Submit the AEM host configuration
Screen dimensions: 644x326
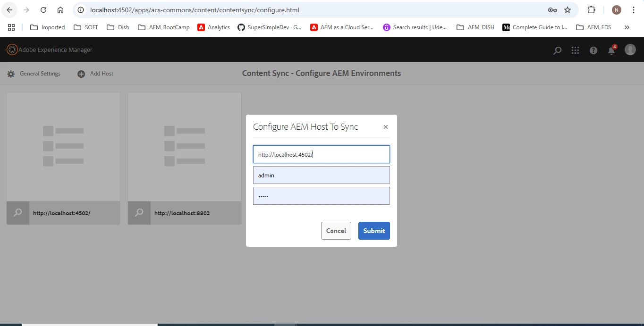pos(374,231)
